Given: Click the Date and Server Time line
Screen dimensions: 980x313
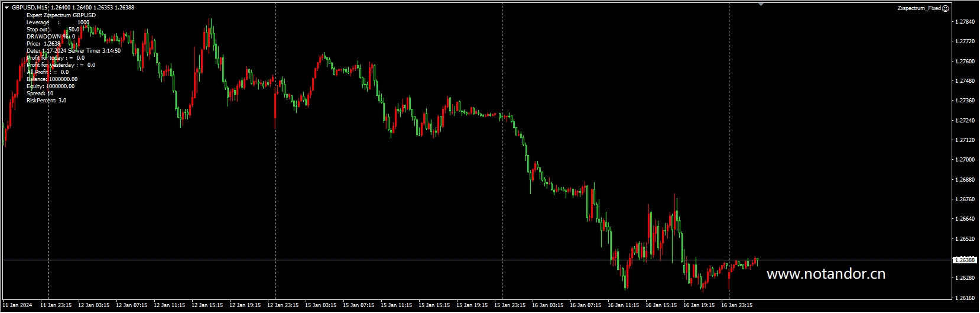Looking at the screenshot, I should pyautogui.click(x=73, y=51).
